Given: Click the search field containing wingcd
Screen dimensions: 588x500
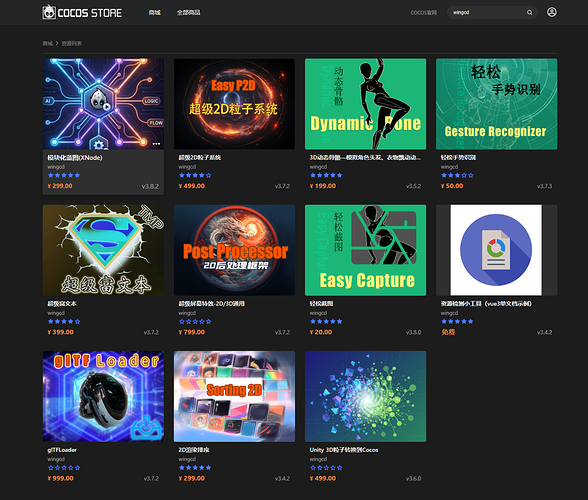Looking at the screenshot, I should [x=492, y=12].
